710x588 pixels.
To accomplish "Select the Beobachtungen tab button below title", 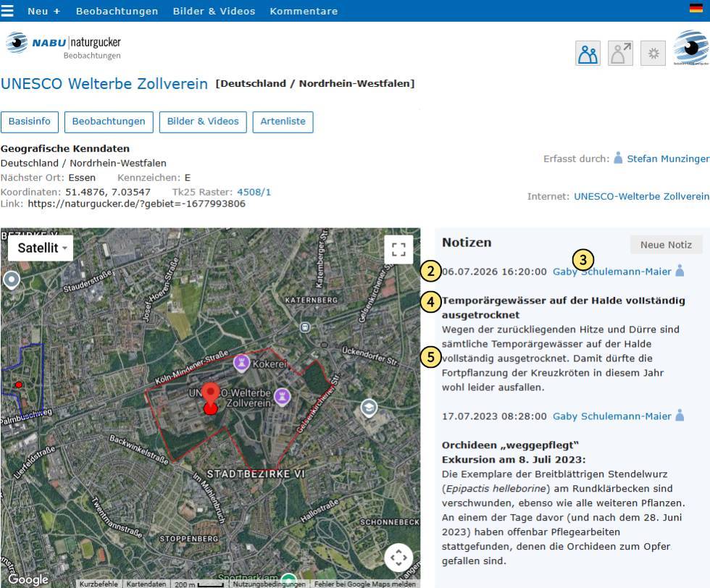I will (x=109, y=122).
